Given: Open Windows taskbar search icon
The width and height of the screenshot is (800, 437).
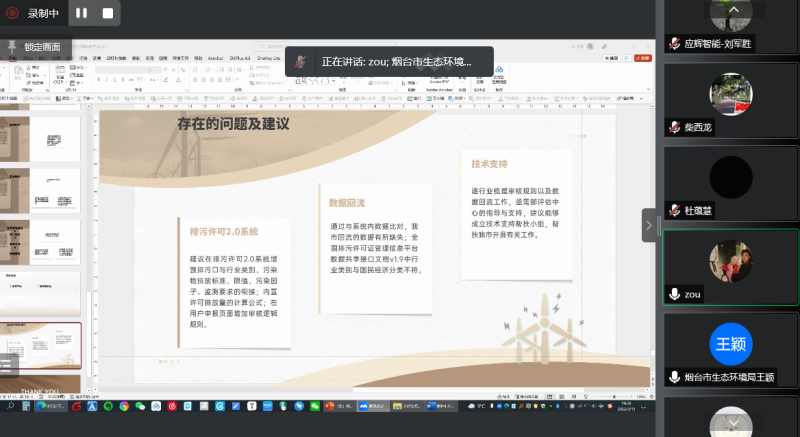Looking at the screenshot, I should click(x=10, y=406).
